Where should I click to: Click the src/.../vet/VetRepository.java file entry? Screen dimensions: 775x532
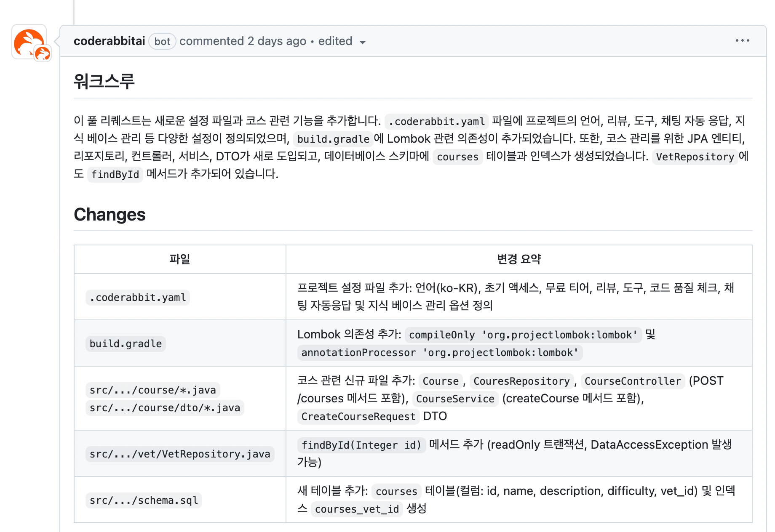[180, 454]
